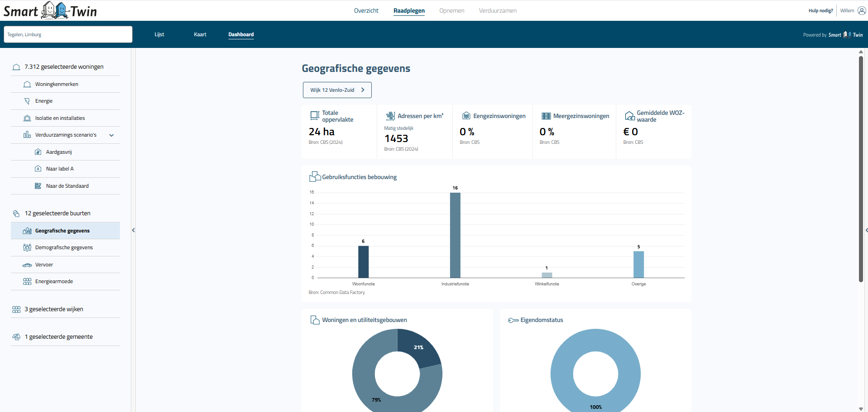This screenshot has width=868, height=412.
Task: Select the Naar label A option
Action: pos(59,169)
